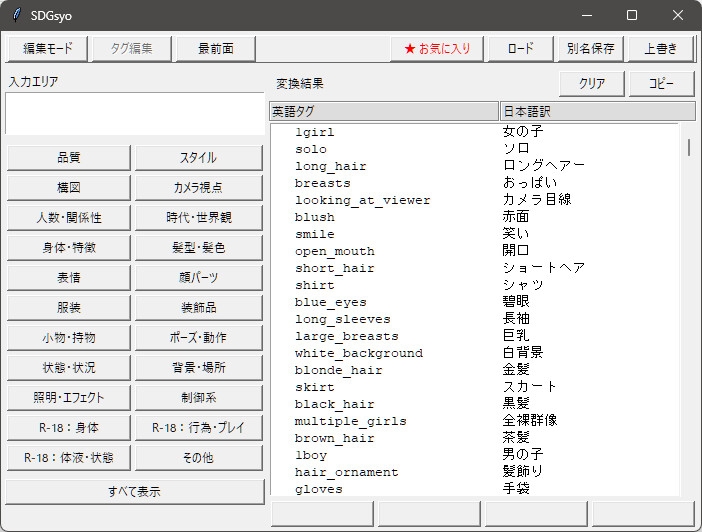This screenshot has height=532, width=702.
Task: Click すべて表示 to show all tags
Action: tap(134, 491)
